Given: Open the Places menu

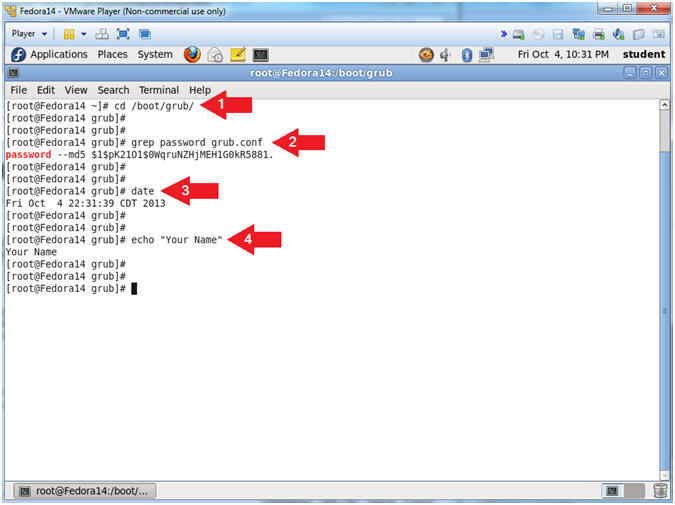Looking at the screenshot, I should (112, 55).
